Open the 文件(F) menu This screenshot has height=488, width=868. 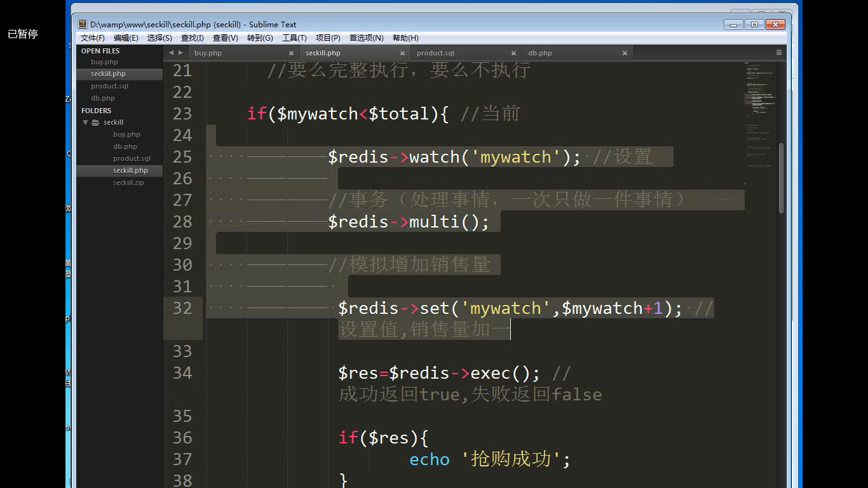93,38
